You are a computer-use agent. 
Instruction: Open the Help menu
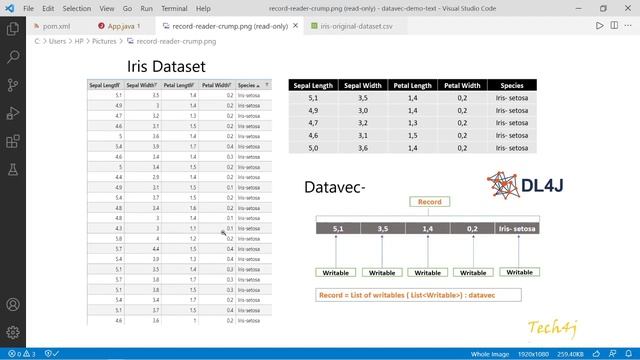pyautogui.click(x=203, y=8)
